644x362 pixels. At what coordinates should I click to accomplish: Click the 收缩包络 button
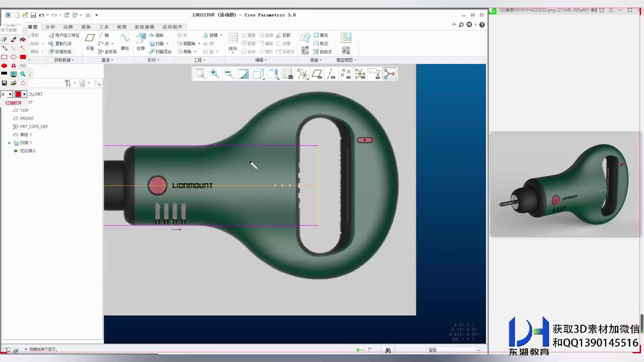60,52
